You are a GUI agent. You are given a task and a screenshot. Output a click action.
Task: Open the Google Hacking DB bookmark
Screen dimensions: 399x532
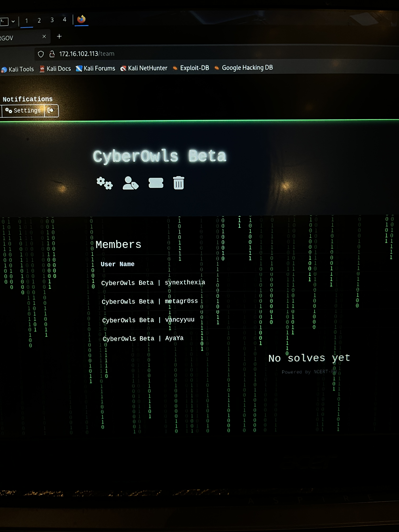tap(244, 68)
